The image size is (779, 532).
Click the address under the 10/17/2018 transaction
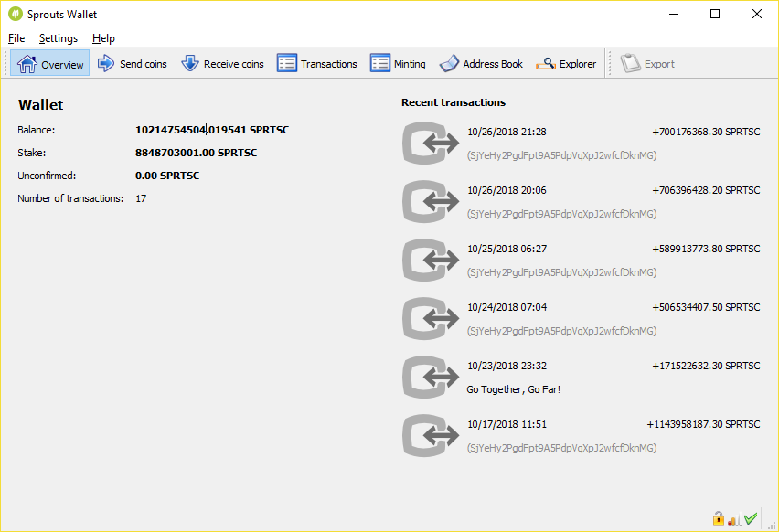pos(561,448)
